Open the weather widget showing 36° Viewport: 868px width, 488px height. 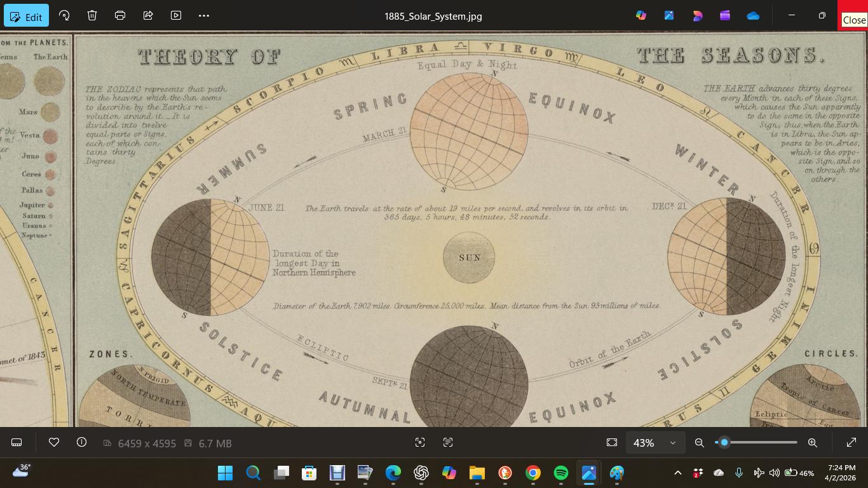click(x=22, y=471)
